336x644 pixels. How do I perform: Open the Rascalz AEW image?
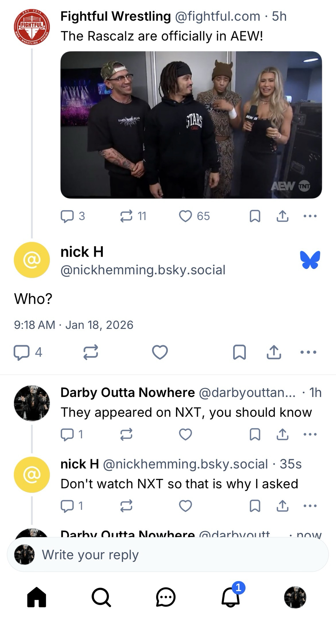[191, 125]
